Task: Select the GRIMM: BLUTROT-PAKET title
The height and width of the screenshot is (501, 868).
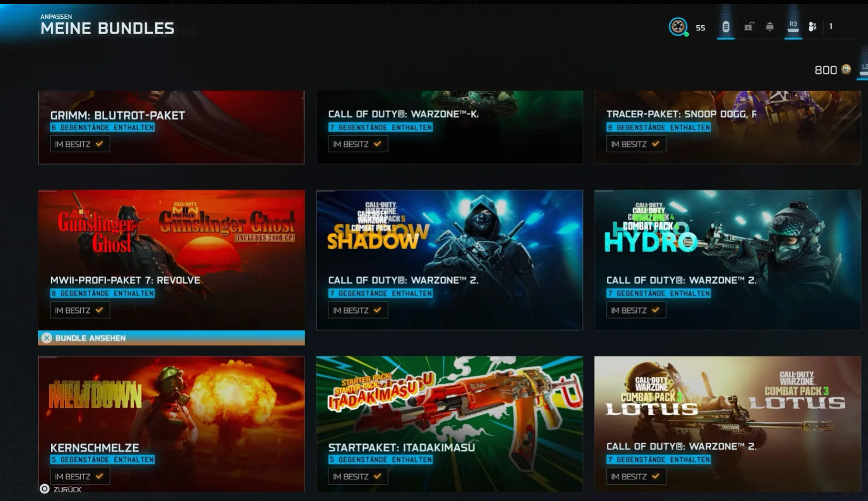Action: 118,115
